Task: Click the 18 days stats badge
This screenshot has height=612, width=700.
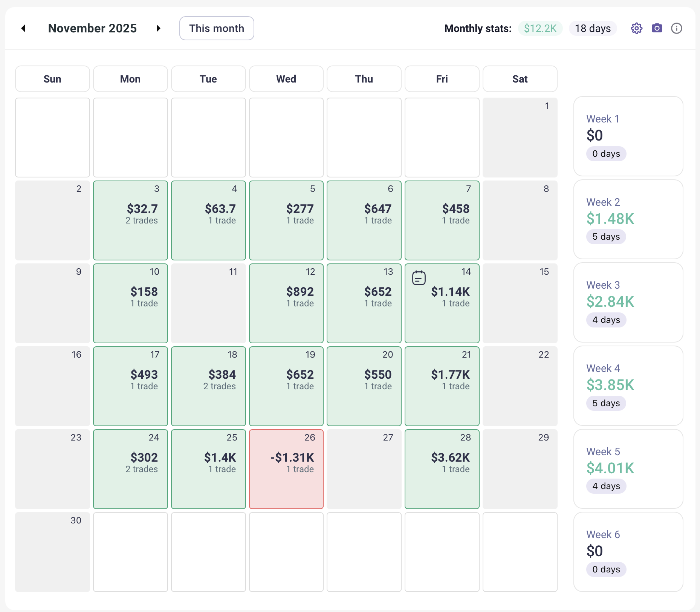Action: click(593, 28)
